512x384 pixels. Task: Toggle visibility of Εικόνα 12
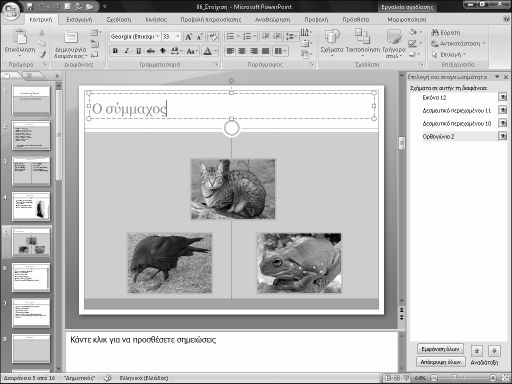pos(502,97)
